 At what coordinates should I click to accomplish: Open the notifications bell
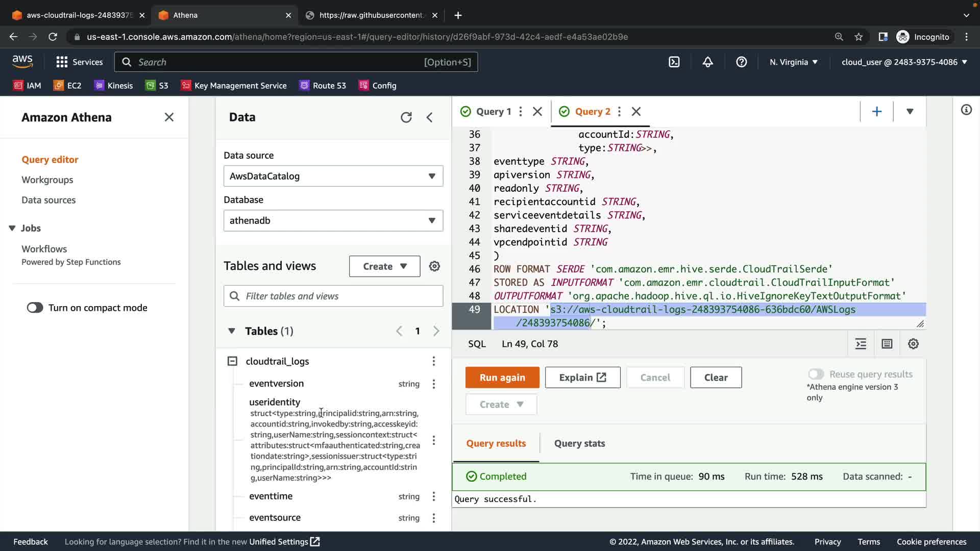[x=707, y=62]
